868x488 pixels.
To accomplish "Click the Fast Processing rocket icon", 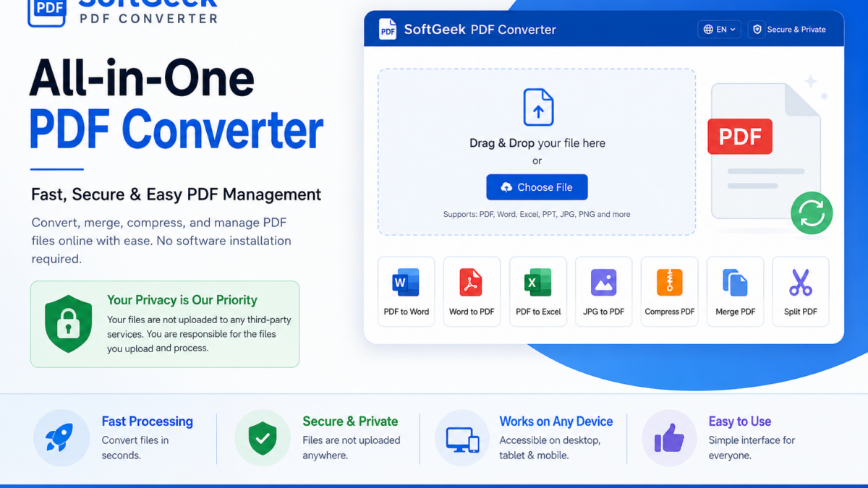I will click(61, 438).
